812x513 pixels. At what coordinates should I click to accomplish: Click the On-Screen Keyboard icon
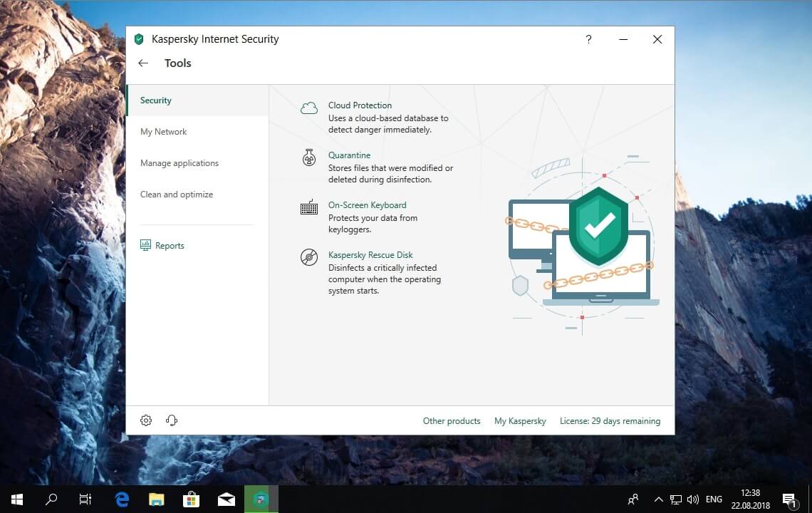[309, 207]
